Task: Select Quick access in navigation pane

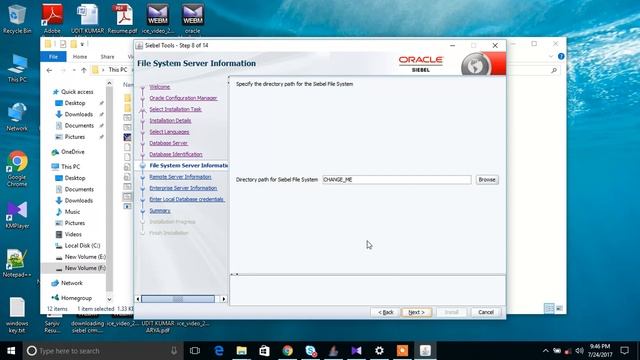Action: click(x=77, y=92)
